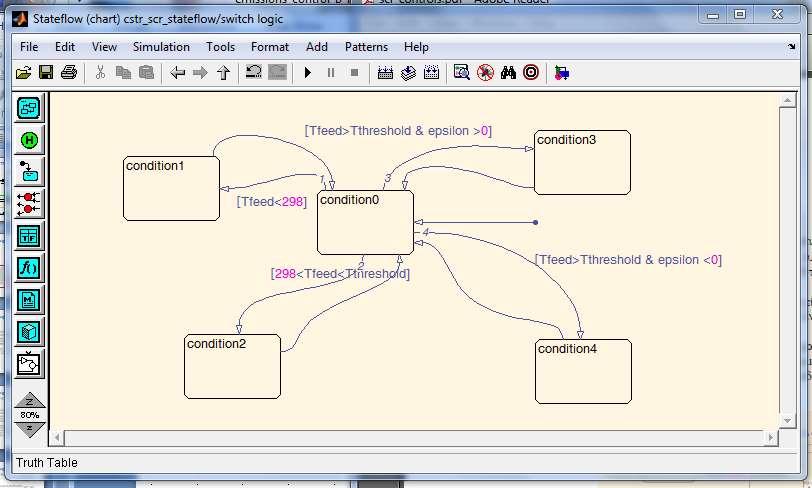The image size is (812, 488).
Task: Open the Simulation menu
Action: pos(161,47)
